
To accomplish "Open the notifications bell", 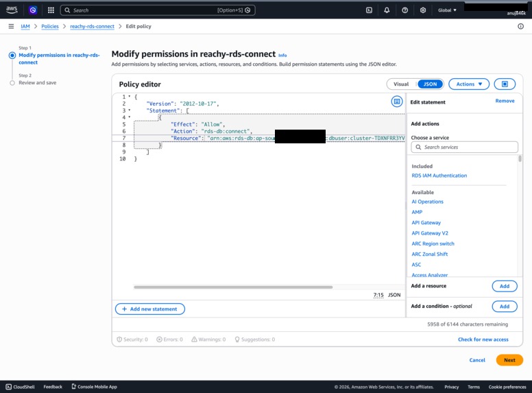I will click(x=387, y=10).
